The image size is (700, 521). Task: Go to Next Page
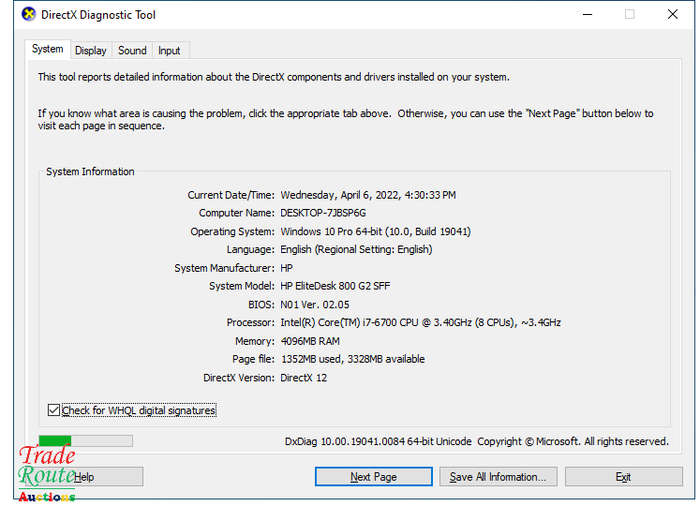pyautogui.click(x=374, y=477)
